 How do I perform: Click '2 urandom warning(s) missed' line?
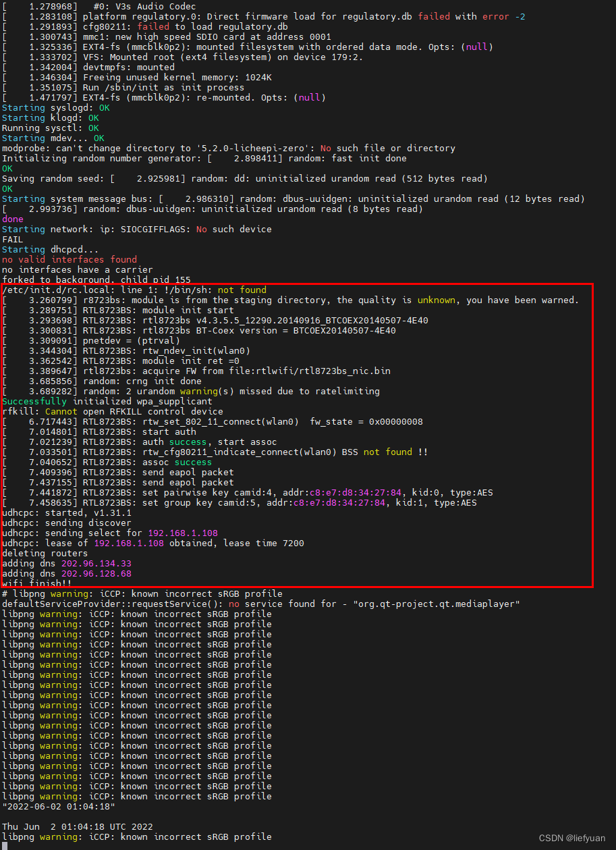click(191, 391)
